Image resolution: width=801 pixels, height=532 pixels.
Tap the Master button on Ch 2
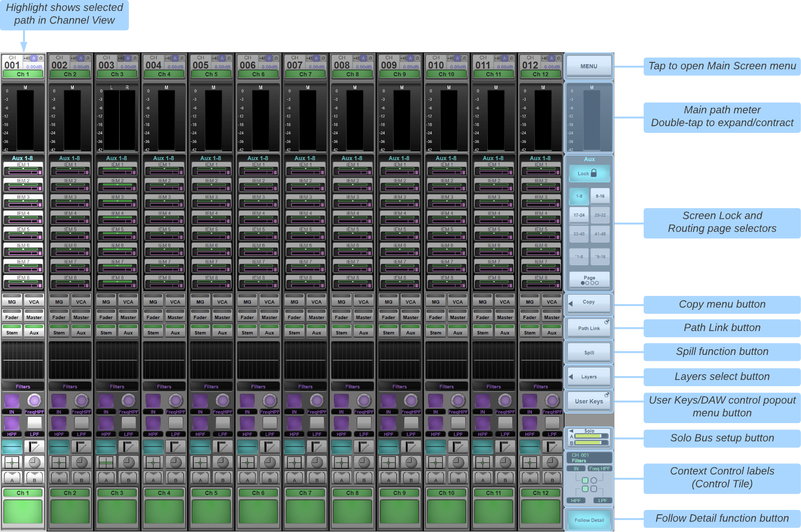(x=81, y=316)
